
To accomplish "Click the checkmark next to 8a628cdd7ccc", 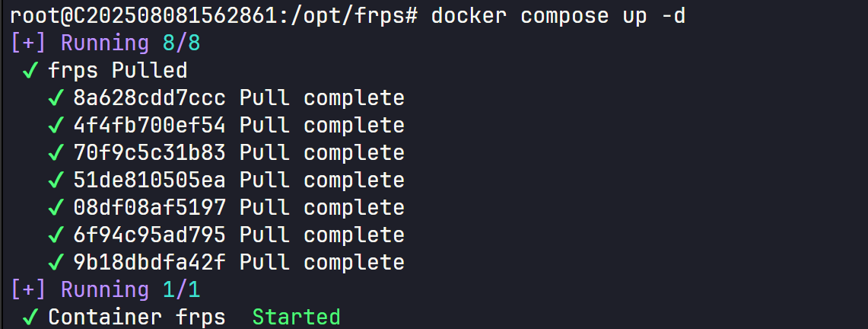I will pyautogui.click(x=56, y=98).
